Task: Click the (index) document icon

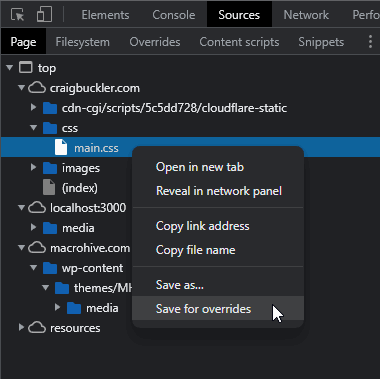Action: (x=49, y=188)
